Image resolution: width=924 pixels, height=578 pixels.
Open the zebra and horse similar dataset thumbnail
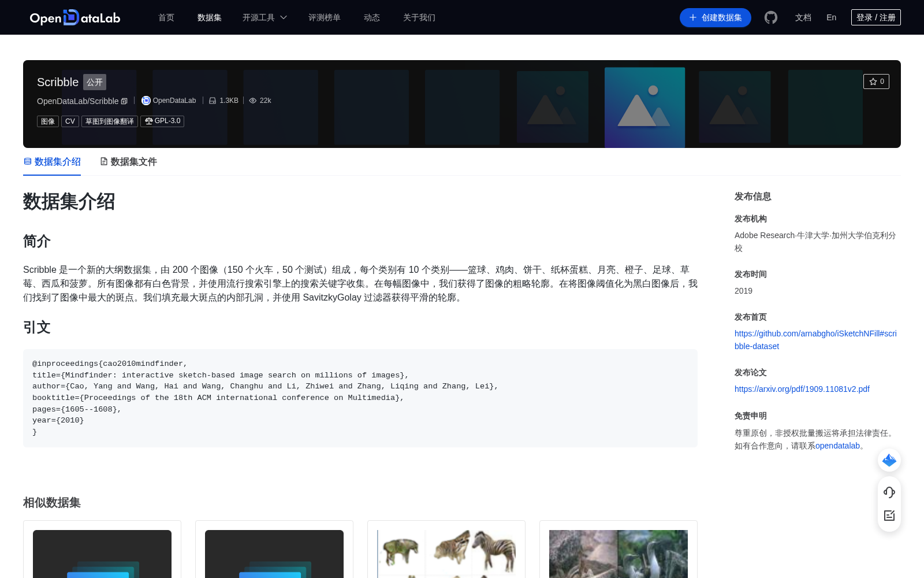coord(446,554)
